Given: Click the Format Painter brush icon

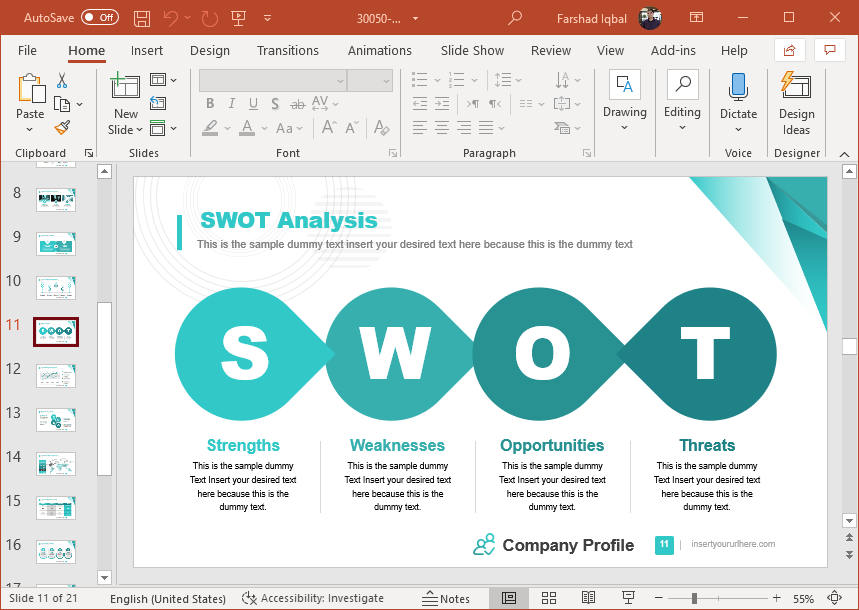Looking at the screenshot, I should [62, 128].
